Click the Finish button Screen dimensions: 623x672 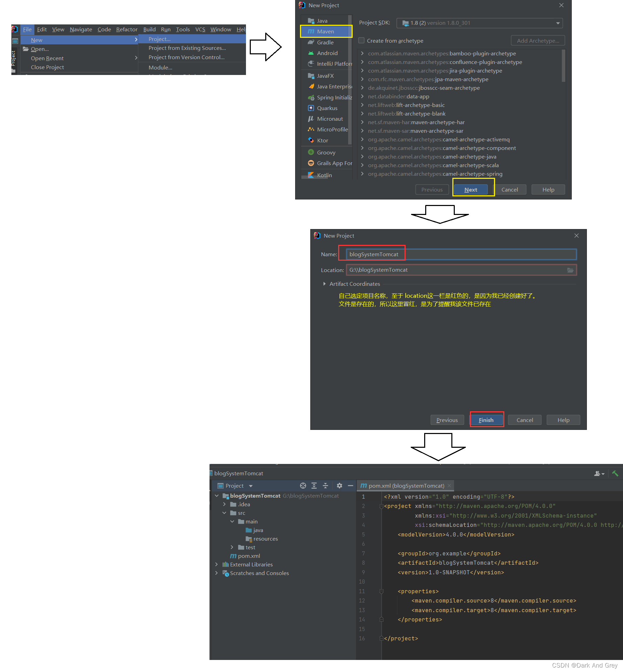pos(486,420)
